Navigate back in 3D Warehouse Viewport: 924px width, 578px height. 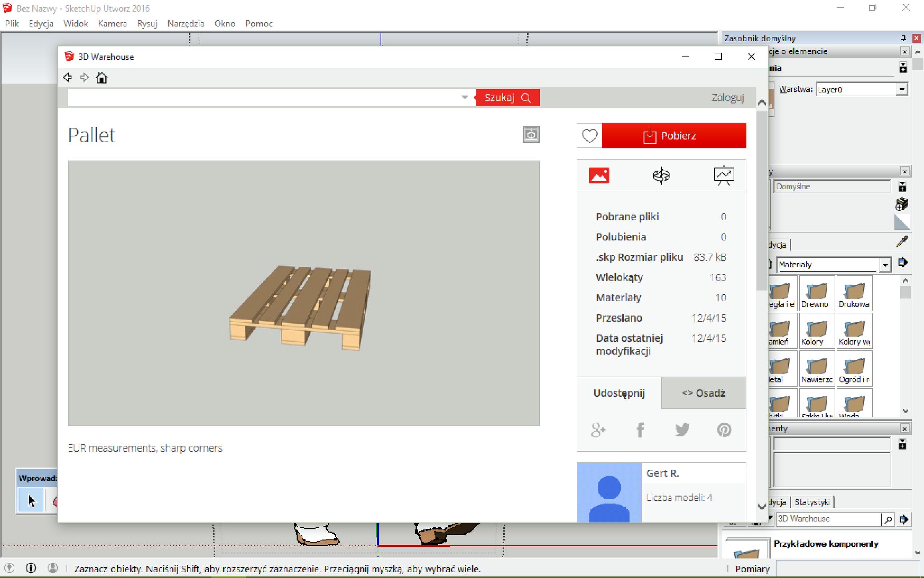pyautogui.click(x=67, y=77)
